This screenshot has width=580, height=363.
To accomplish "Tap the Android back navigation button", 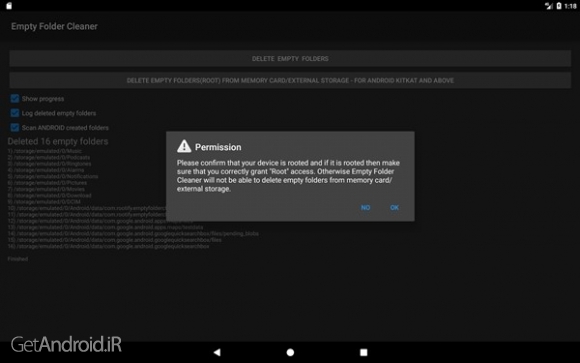I will [x=217, y=352].
